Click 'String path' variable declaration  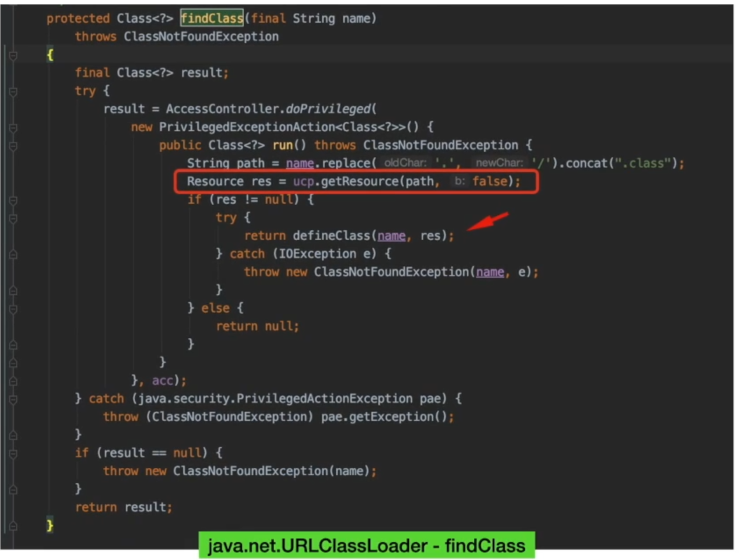pyautogui.click(x=226, y=163)
